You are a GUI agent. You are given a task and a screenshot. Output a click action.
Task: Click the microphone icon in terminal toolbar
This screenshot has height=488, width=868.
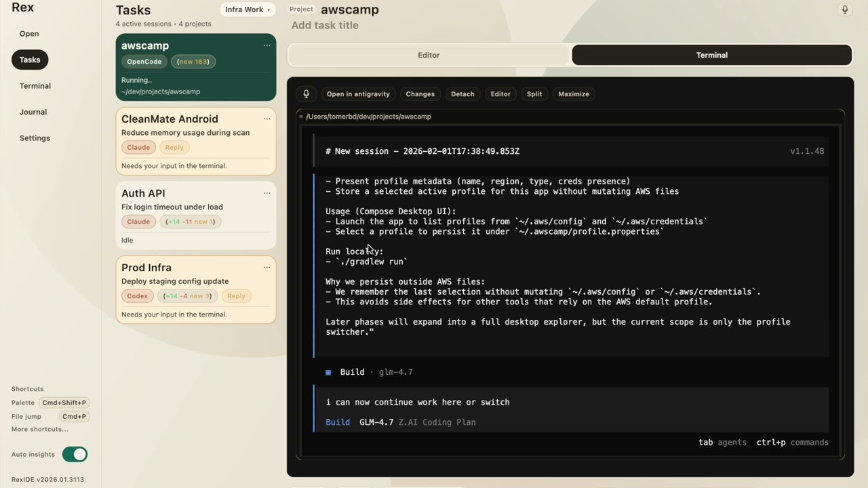(306, 94)
